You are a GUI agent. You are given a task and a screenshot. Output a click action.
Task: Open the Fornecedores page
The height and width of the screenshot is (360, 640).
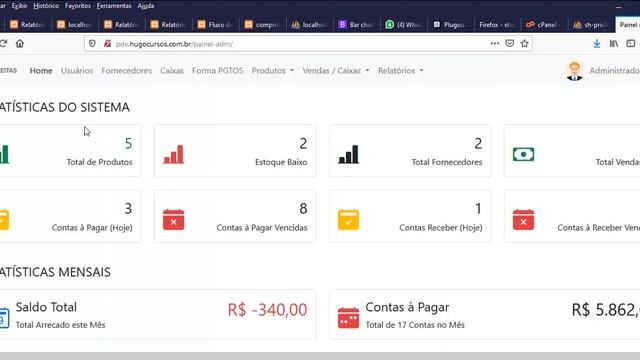click(x=127, y=71)
